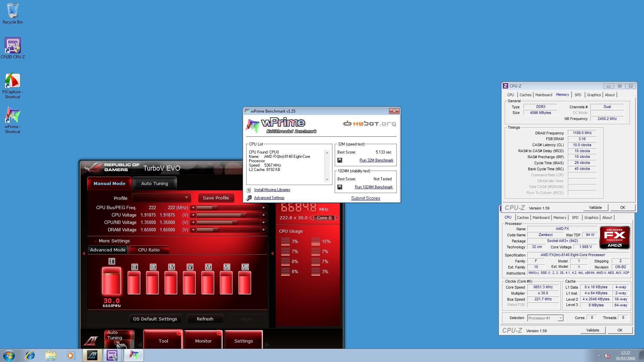Open the CPU Ratio tab
The height and width of the screenshot is (362, 644).
(x=149, y=250)
